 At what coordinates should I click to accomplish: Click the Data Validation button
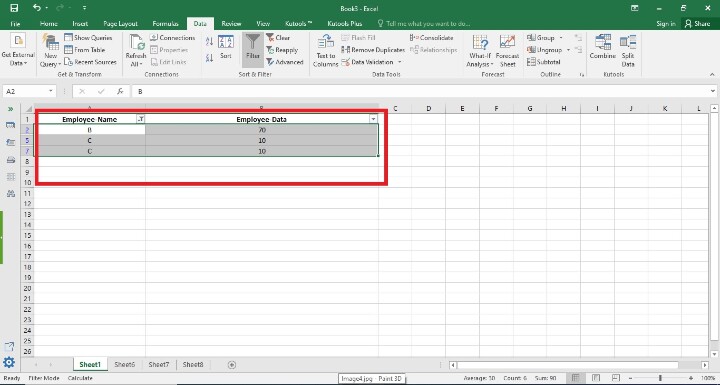tap(367, 62)
